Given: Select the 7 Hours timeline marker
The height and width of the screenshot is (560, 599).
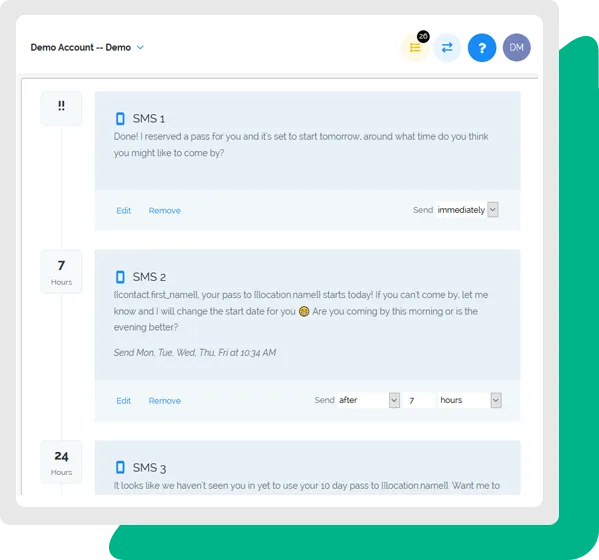Looking at the screenshot, I should (61, 272).
